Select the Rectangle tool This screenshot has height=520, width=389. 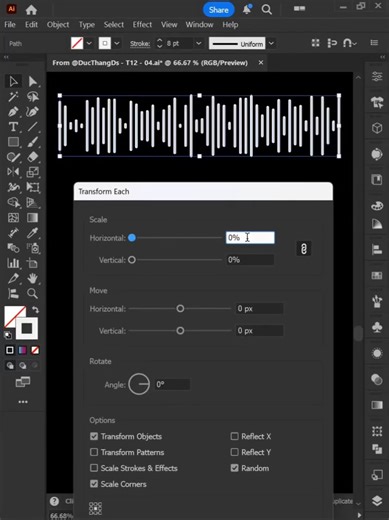coord(13,142)
